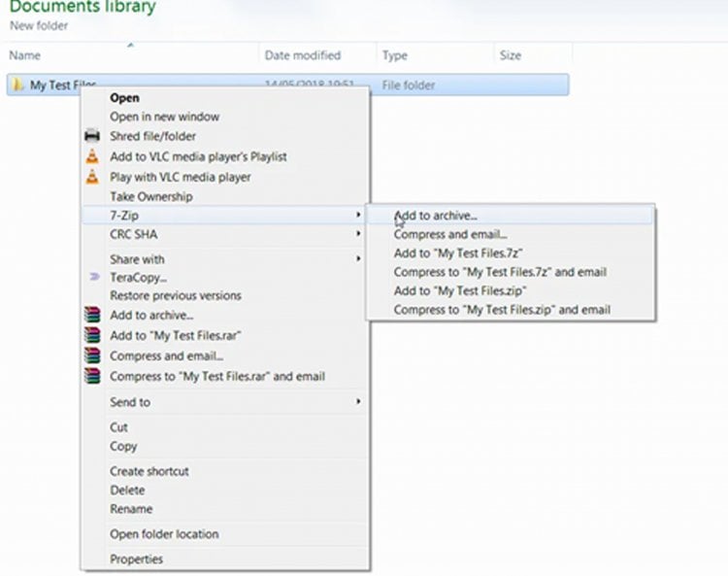The height and width of the screenshot is (576, 728).
Task: Expand the CRC SHA submenu arrow
Action: [x=358, y=233]
